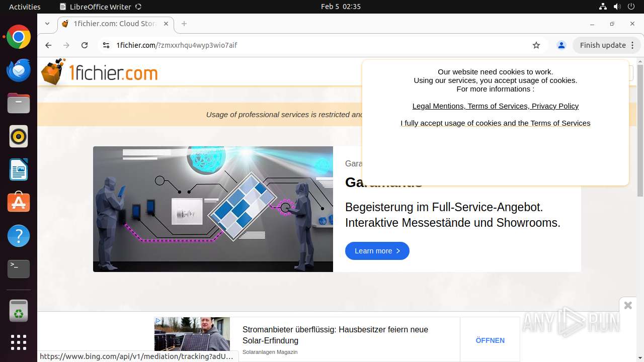Click the Stromanbieter überflüssig ad headline
Viewport: 644px width, 362px height.
click(x=335, y=335)
